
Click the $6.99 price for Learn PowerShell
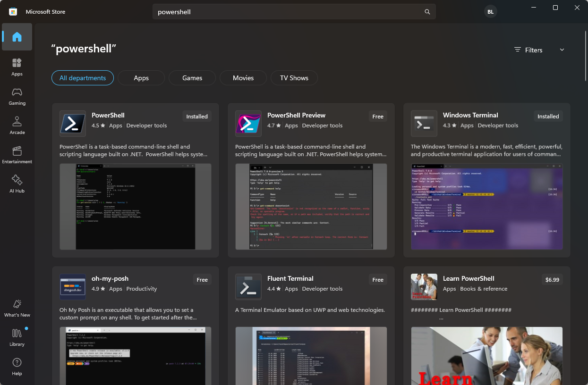[552, 280]
